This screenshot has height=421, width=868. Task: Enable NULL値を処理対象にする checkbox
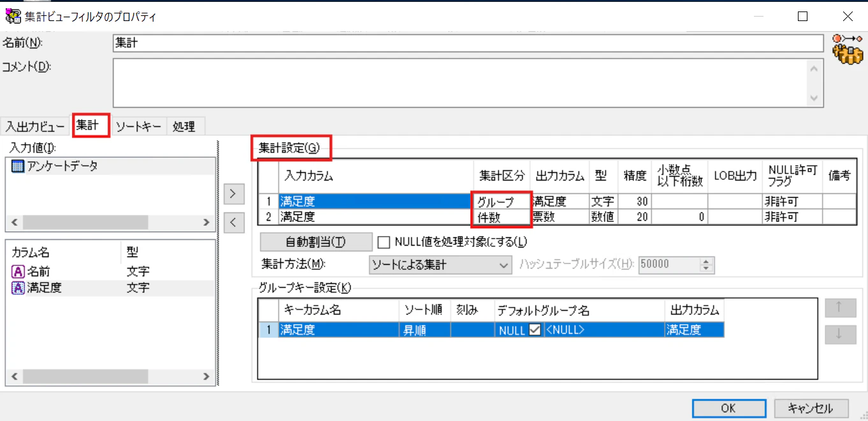pyautogui.click(x=383, y=242)
